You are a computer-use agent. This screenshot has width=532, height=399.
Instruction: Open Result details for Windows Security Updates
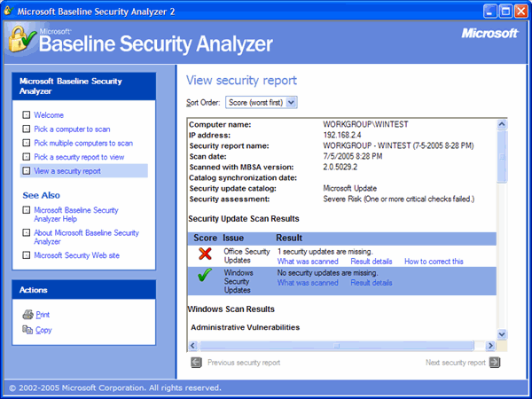click(x=372, y=283)
